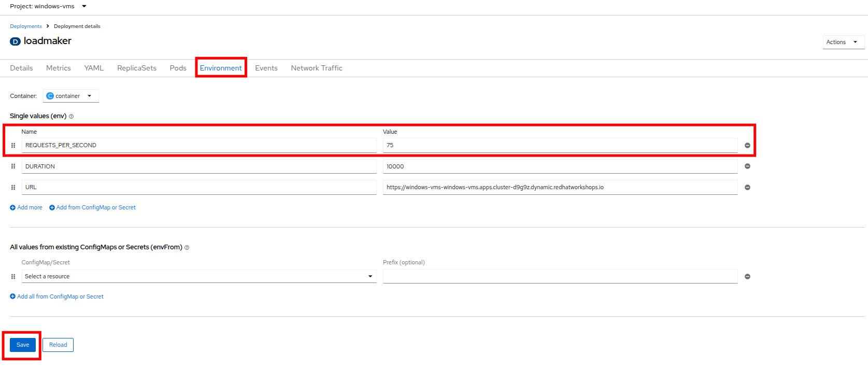868x368 pixels.
Task: Open the Project windows-vms dropdown
Action: click(x=48, y=6)
